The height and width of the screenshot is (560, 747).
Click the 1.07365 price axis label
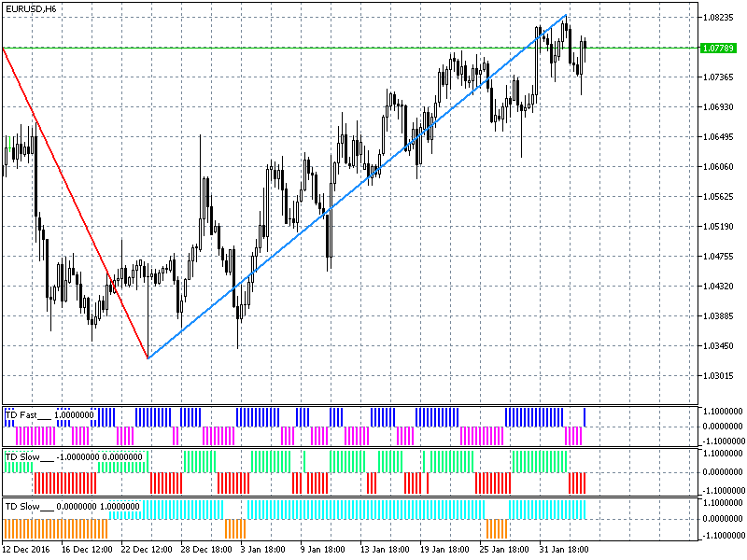click(x=718, y=77)
